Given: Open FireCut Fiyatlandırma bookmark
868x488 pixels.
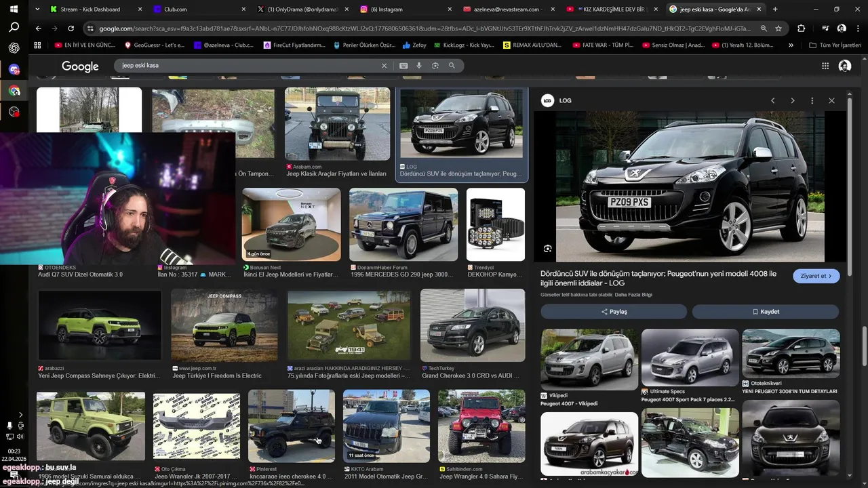Looking at the screenshot, I should click(294, 45).
